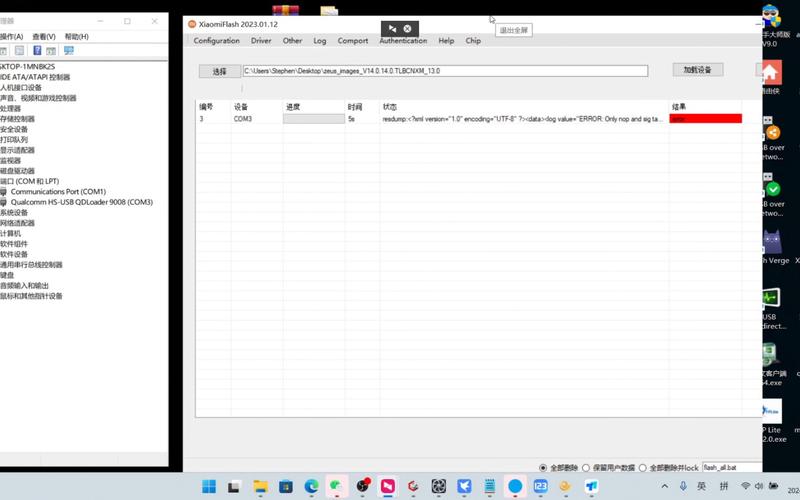Open the Wi-Fi network tray icon
Image resolution: width=800 pixels, height=500 pixels.
point(746,486)
